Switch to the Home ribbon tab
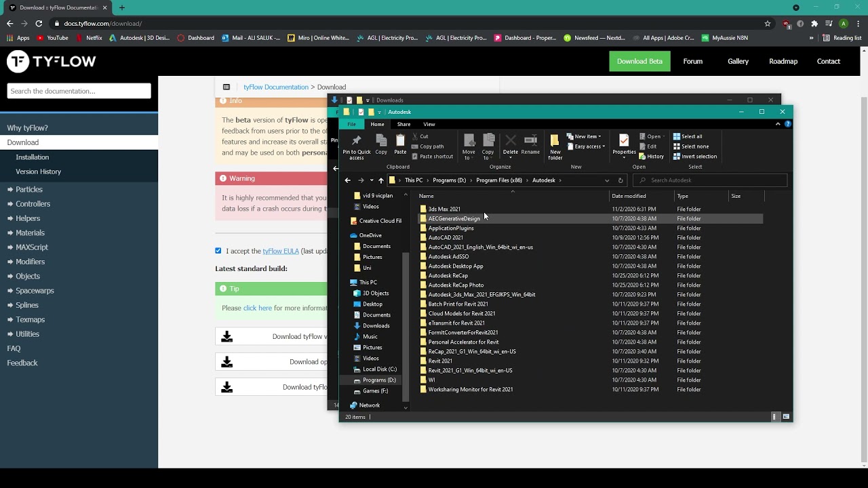Image resolution: width=868 pixels, height=488 pixels. 377,124
